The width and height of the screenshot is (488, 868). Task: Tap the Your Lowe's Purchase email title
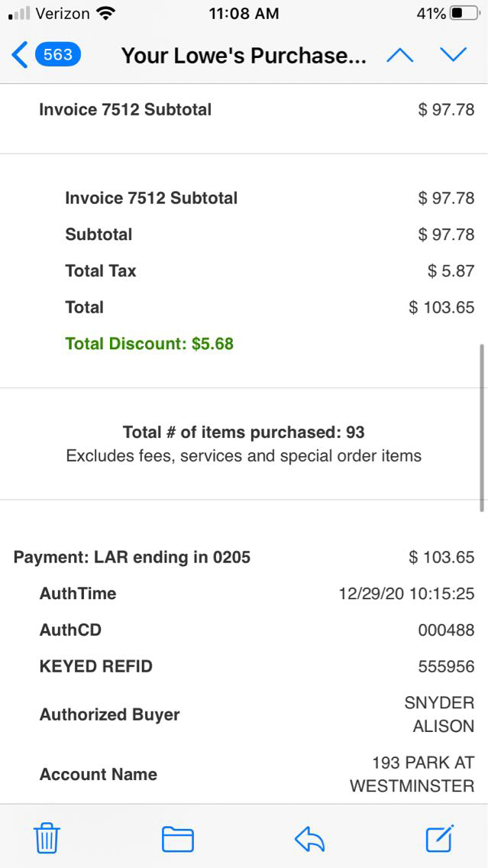[244, 56]
